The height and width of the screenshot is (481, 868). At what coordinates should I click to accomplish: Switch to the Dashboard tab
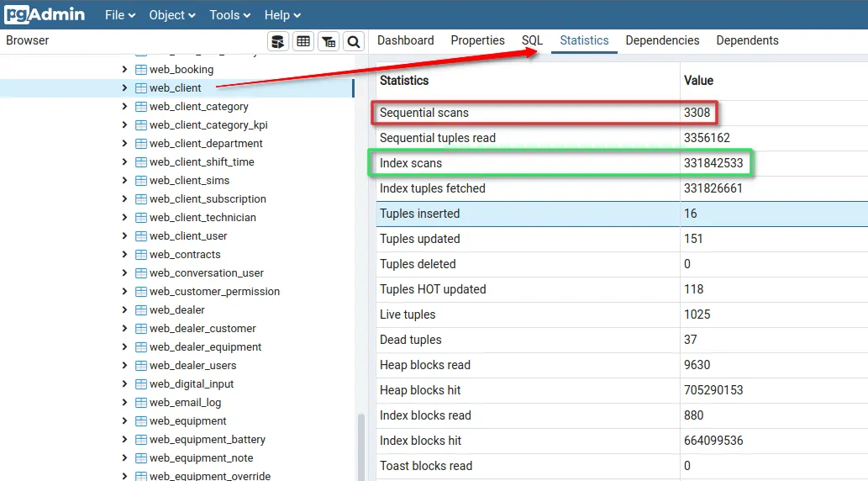point(406,40)
